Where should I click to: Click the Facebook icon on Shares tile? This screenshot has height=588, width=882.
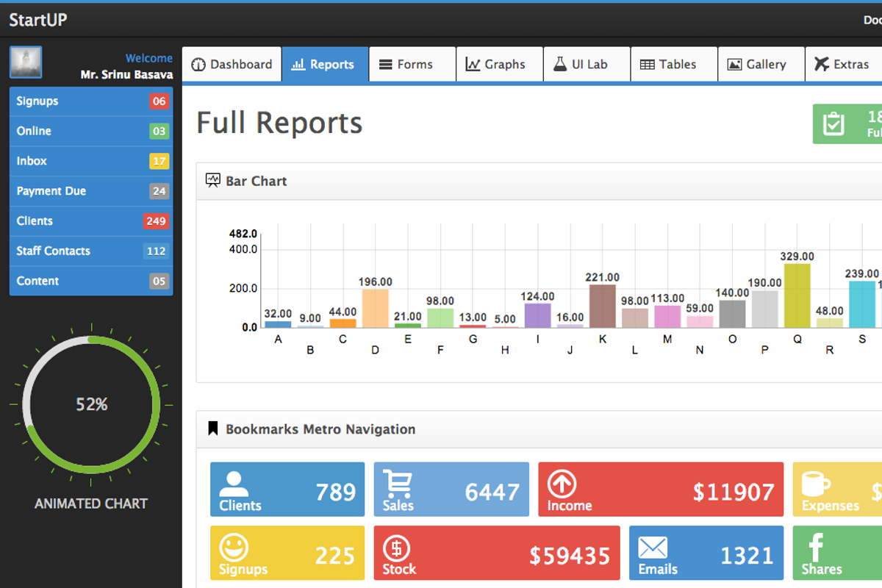(816, 548)
